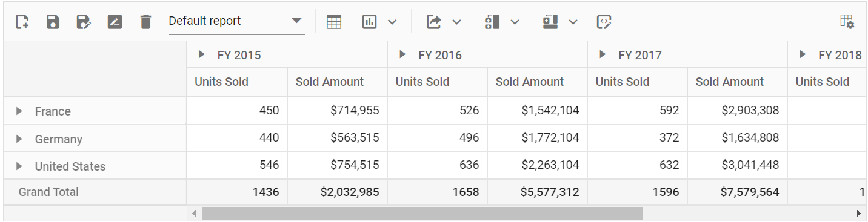Screen dimensions: 868x222
Task: Select the $754,515 cell
Action: point(337,165)
